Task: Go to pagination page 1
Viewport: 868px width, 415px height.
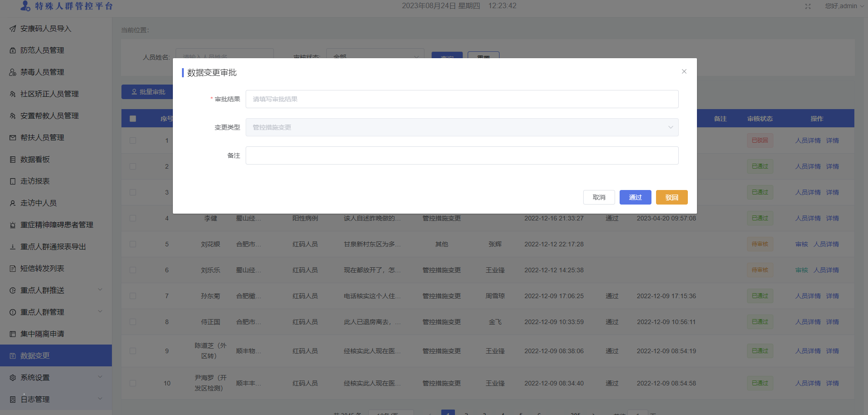Action: tap(448, 412)
